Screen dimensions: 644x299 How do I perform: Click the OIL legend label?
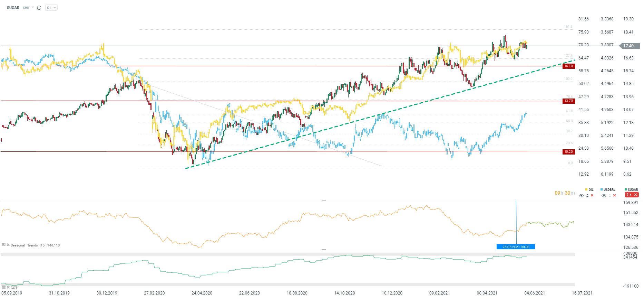[591, 190]
